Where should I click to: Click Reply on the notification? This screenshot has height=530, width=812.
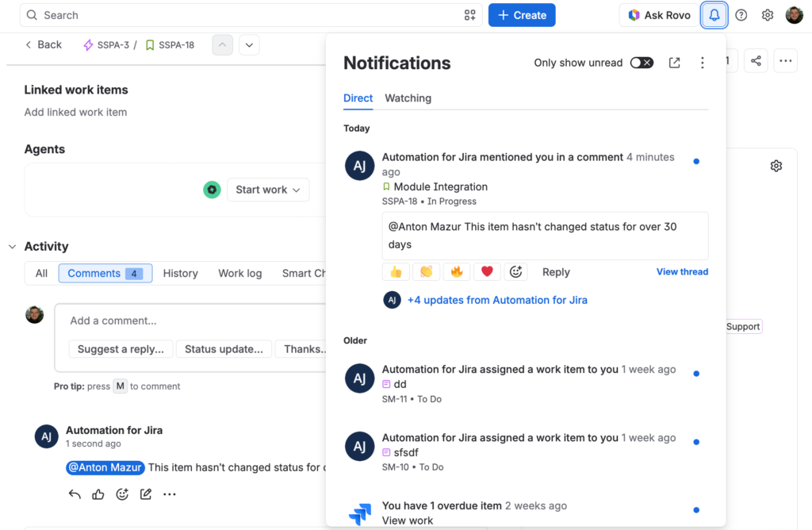(556, 272)
